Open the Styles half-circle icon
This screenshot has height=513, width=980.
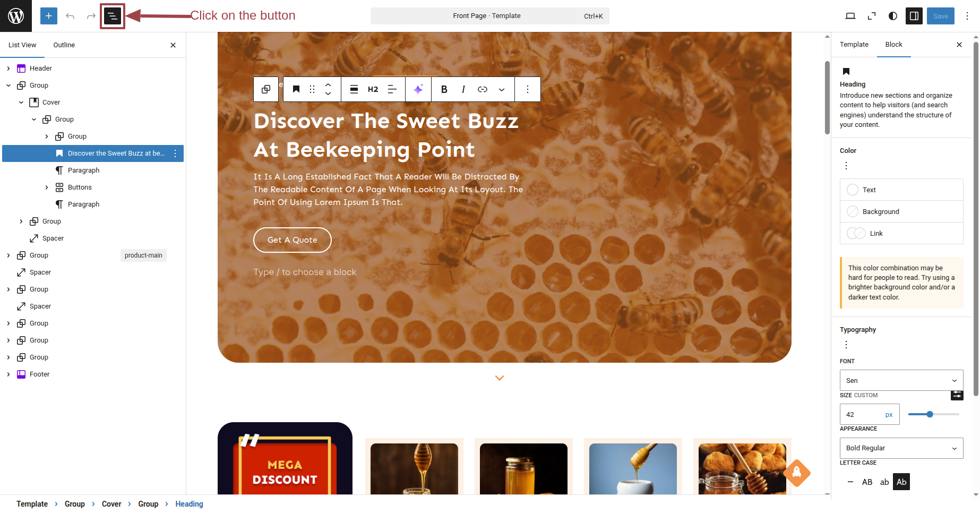(893, 16)
